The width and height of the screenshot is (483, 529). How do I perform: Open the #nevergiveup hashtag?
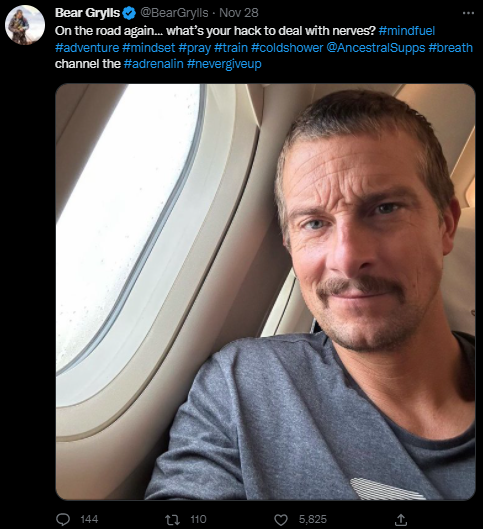(224, 64)
